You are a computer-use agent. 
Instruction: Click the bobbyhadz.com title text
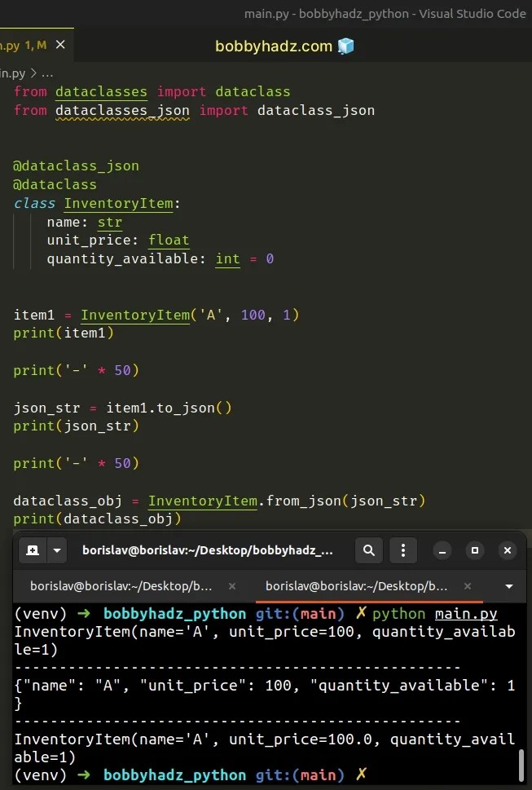(274, 46)
